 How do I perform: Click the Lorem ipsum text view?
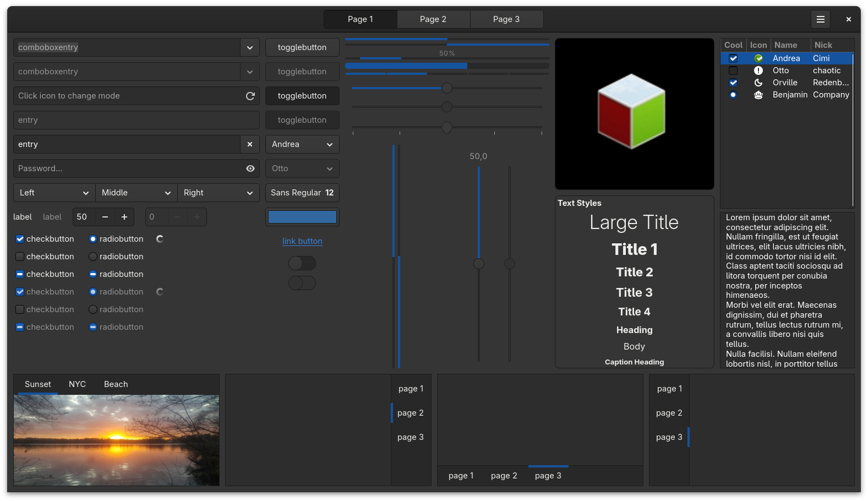(x=787, y=290)
